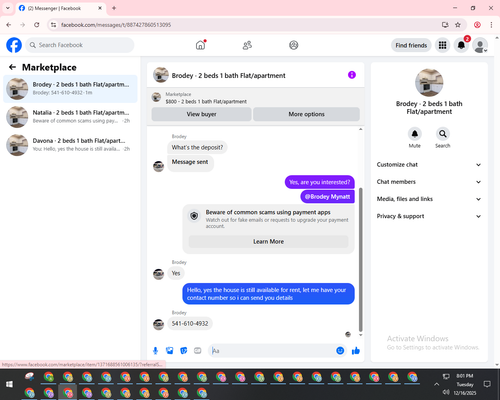Click the Facebook logo
The width and height of the screenshot is (500, 400).
pos(14,45)
